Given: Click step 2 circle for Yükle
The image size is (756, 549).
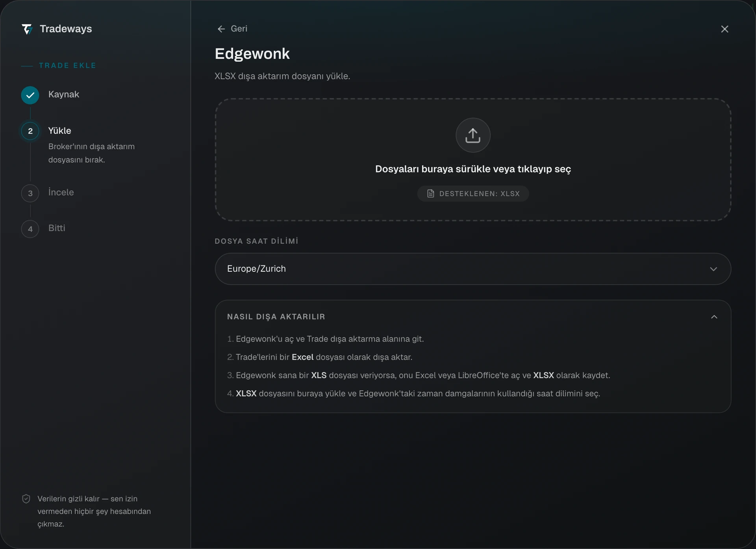Looking at the screenshot, I should tap(30, 131).
